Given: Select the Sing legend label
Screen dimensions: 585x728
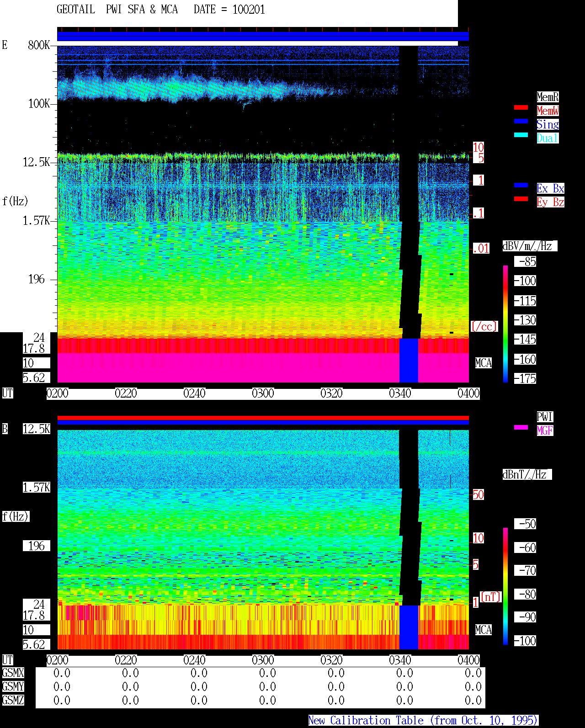Looking at the screenshot, I should coord(548,124).
